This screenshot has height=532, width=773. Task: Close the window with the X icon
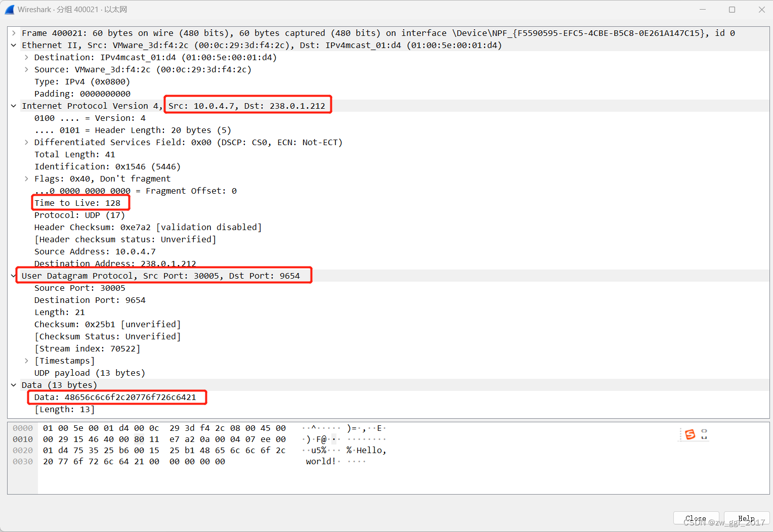762,10
